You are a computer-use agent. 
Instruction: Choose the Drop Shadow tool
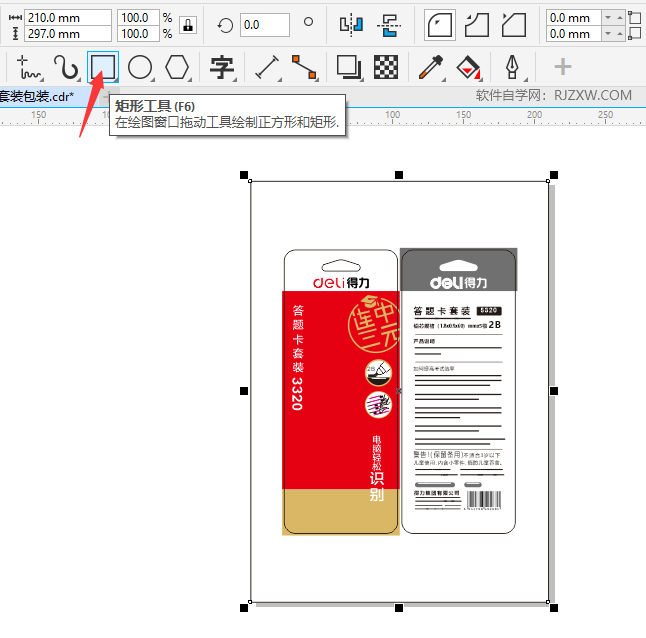(348, 67)
